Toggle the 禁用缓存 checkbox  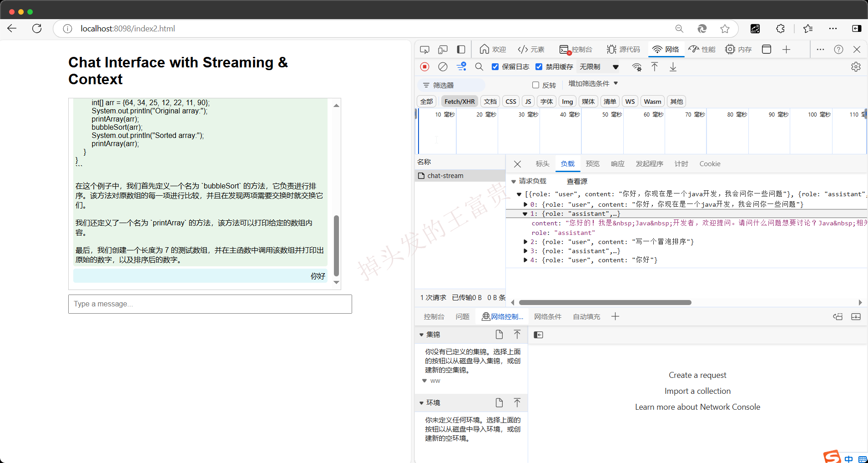[539, 67]
